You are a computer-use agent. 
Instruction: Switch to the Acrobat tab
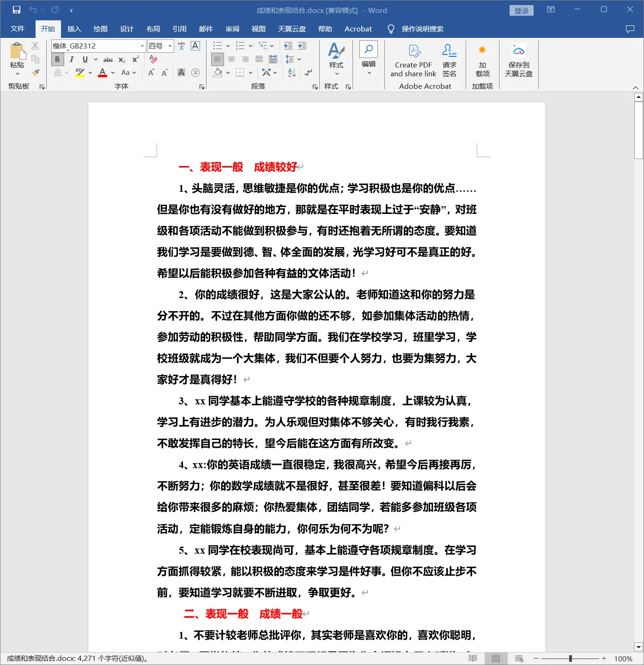point(358,29)
